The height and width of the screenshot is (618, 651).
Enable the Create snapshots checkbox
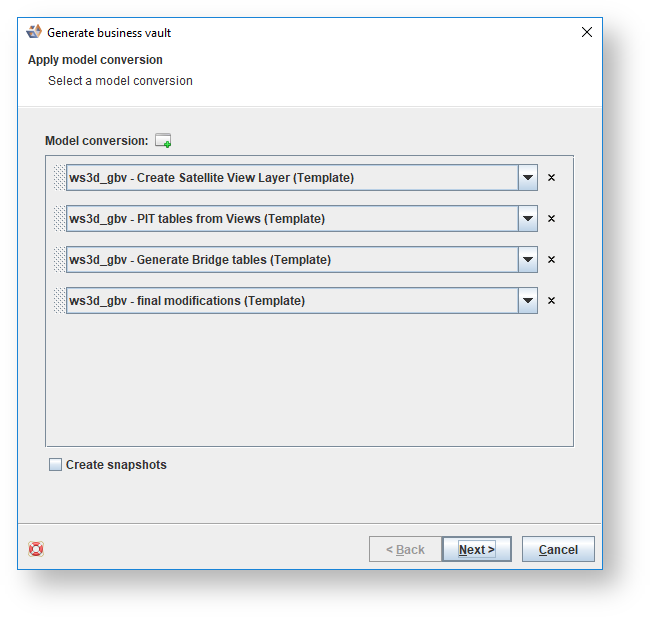55,465
